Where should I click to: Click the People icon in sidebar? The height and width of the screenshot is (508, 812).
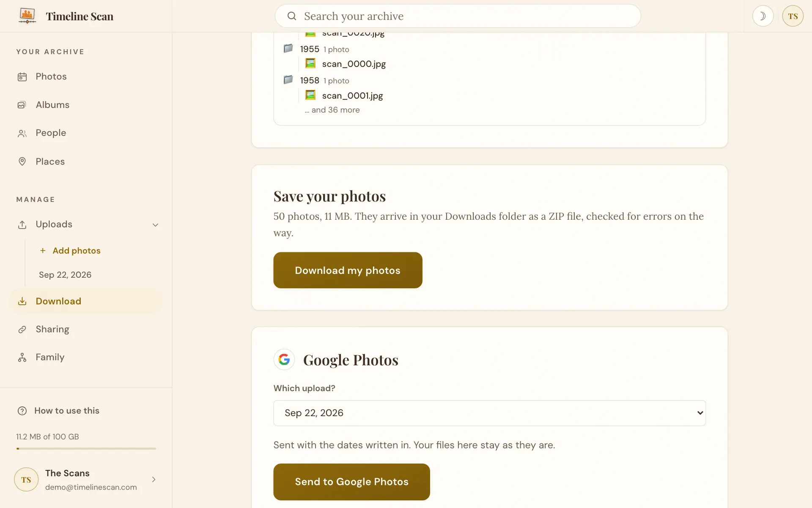[x=22, y=134]
